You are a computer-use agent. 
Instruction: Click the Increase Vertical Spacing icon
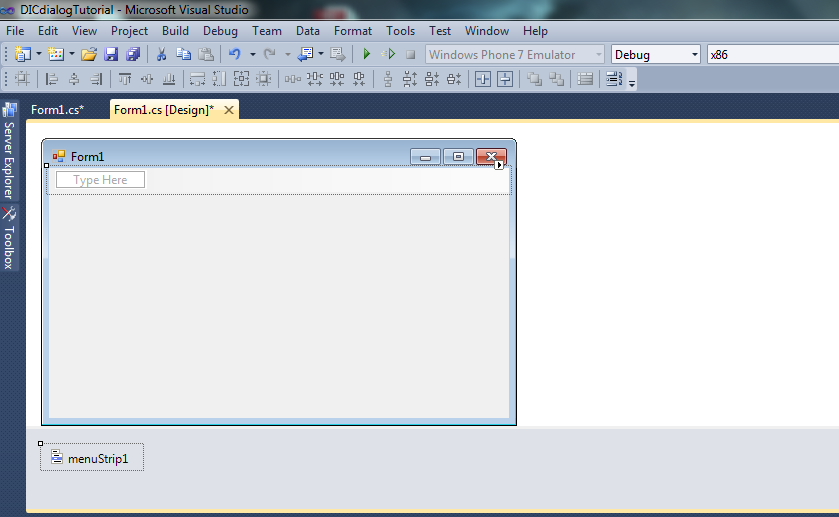410,79
